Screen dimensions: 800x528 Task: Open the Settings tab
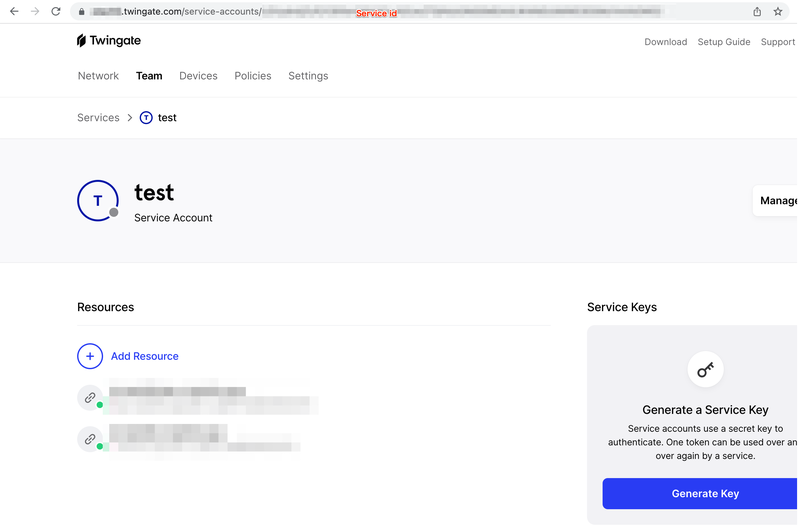308,76
